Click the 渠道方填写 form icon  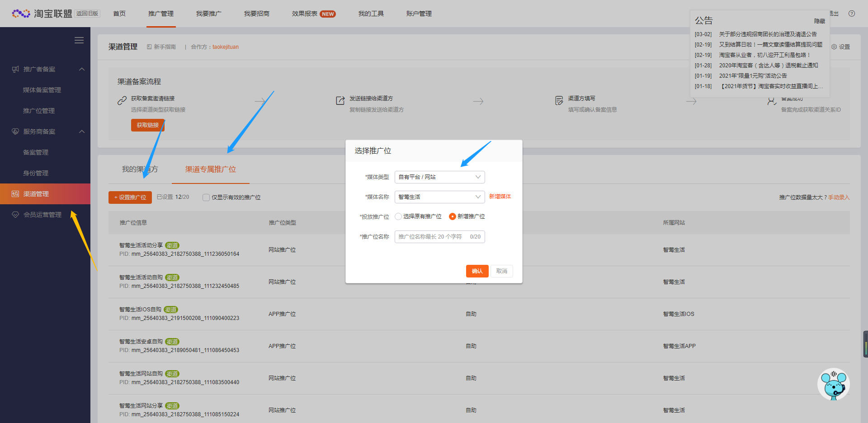[559, 100]
